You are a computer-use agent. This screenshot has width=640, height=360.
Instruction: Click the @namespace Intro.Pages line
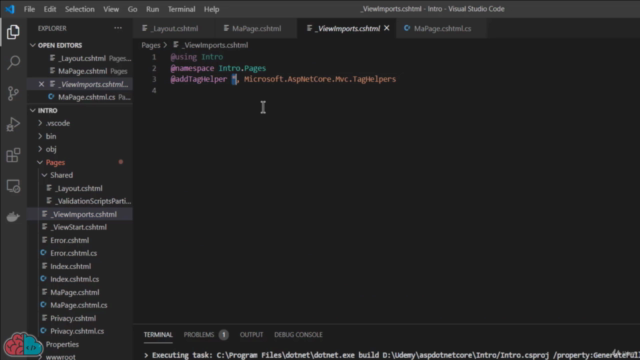pyautogui.click(x=218, y=68)
